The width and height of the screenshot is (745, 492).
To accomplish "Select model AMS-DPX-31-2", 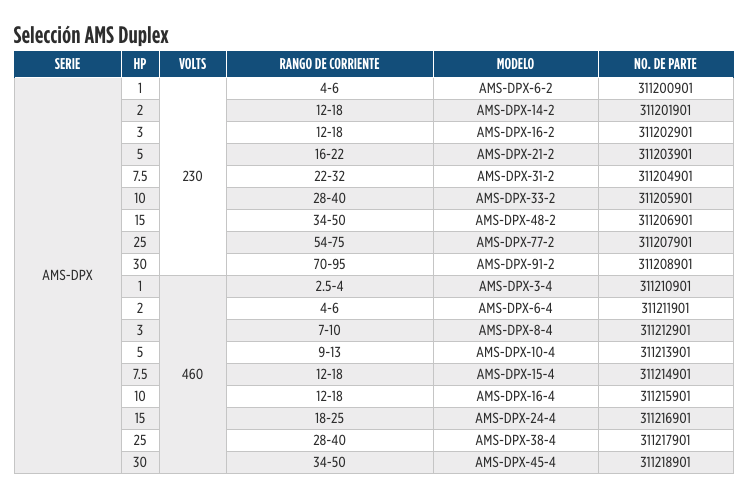I will [x=516, y=177].
